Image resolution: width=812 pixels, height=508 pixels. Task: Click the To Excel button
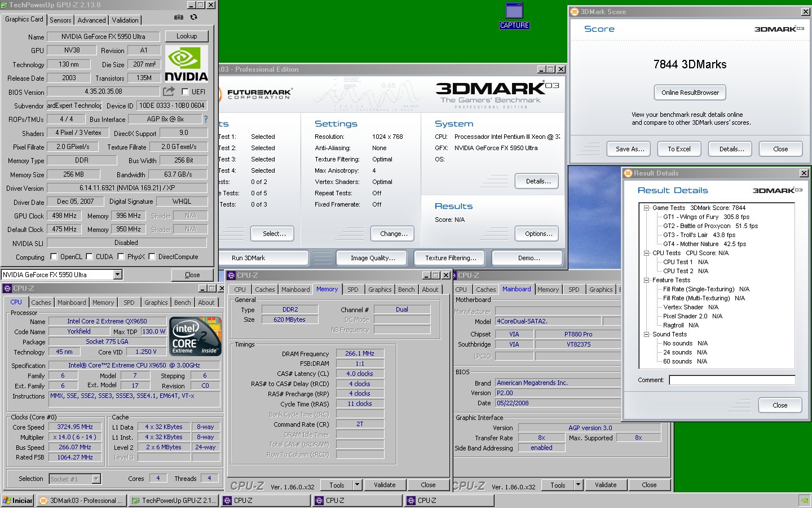[679, 149]
